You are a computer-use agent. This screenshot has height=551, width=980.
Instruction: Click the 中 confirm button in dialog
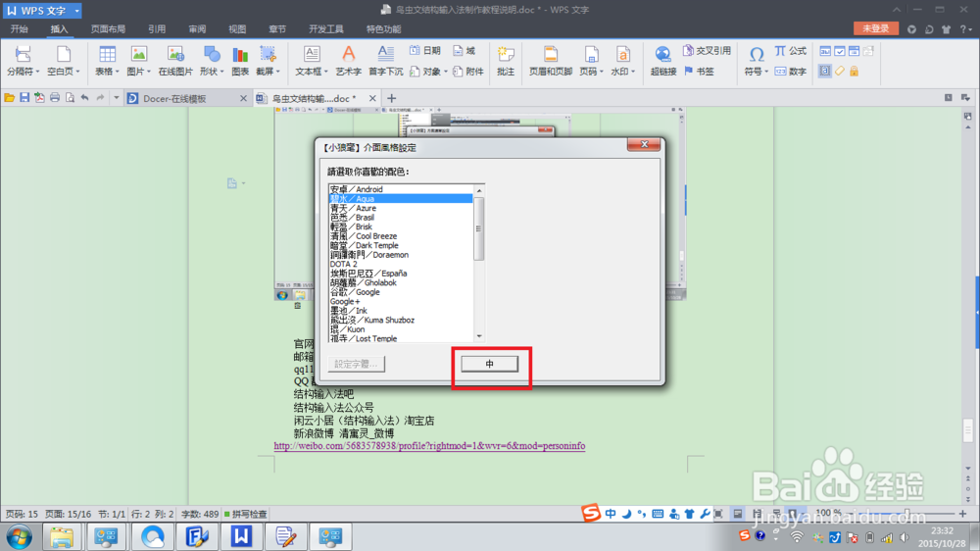pyautogui.click(x=489, y=364)
